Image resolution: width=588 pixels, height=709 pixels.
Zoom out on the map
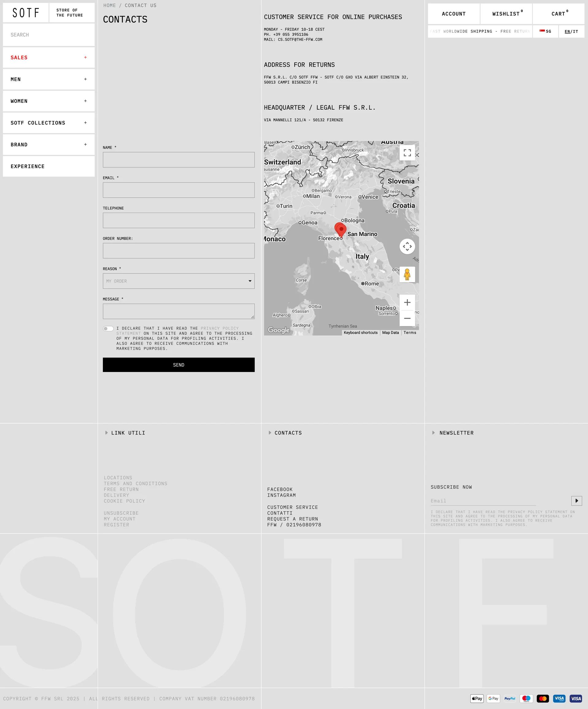click(x=407, y=318)
